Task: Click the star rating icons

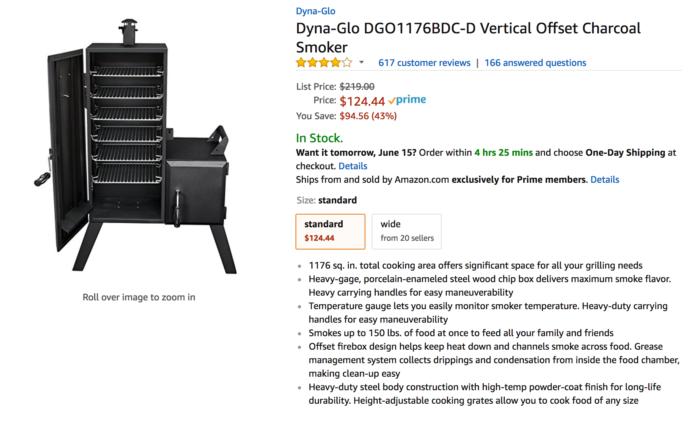Action: click(x=324, y=63)
